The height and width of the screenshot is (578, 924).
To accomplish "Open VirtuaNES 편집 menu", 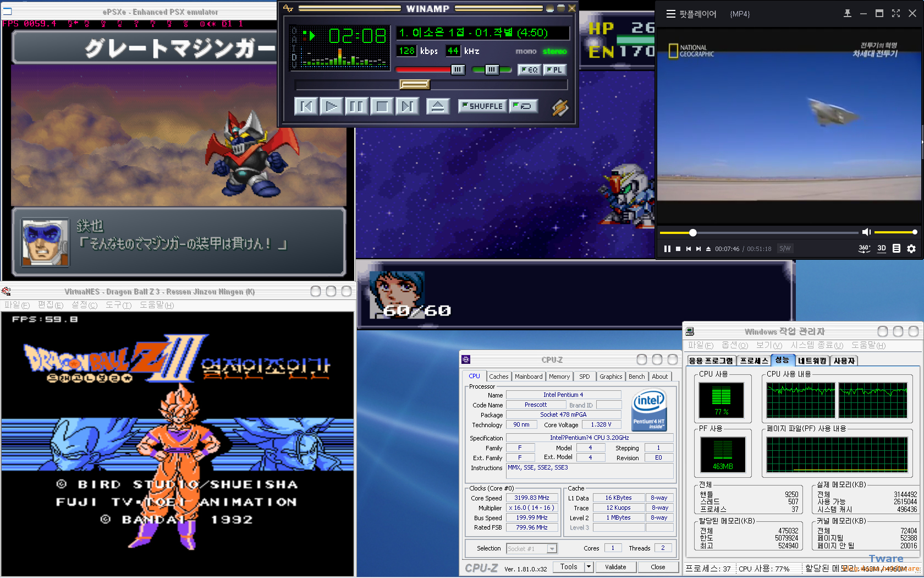I will (x=51, y=305).
